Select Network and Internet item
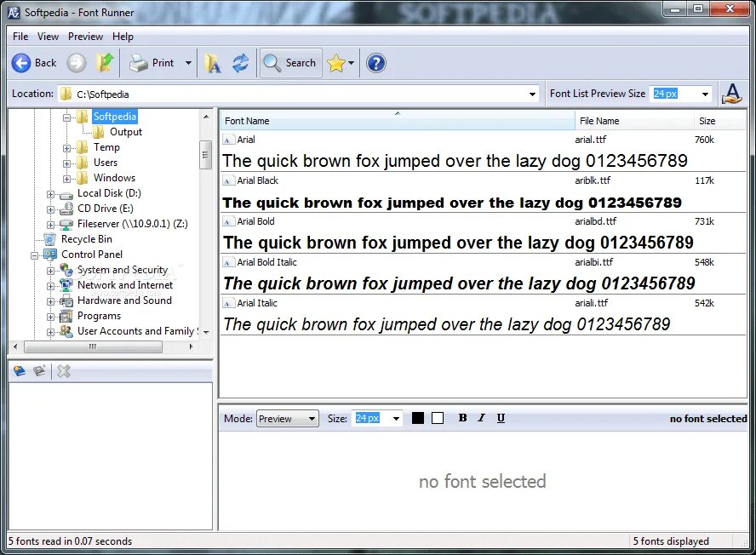Screen dimensions: 756x555 125,285
